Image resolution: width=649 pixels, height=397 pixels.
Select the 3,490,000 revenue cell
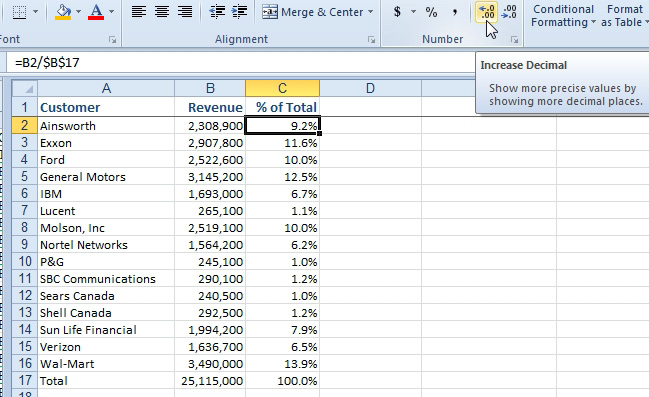coord(210,363)
